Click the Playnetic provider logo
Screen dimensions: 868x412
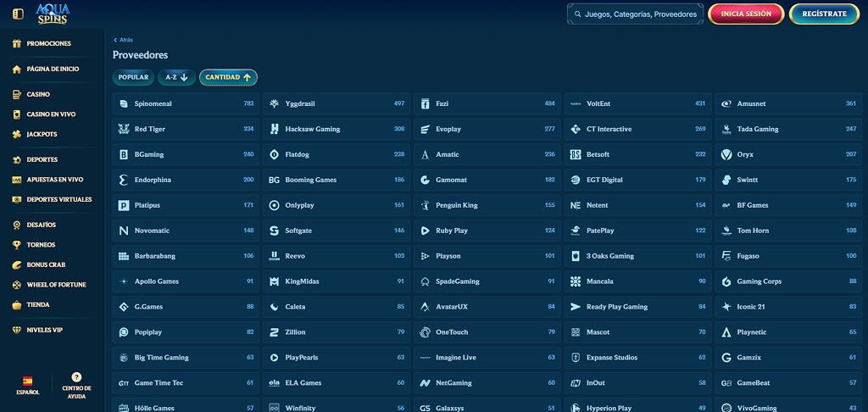click(x=726, y=333)
